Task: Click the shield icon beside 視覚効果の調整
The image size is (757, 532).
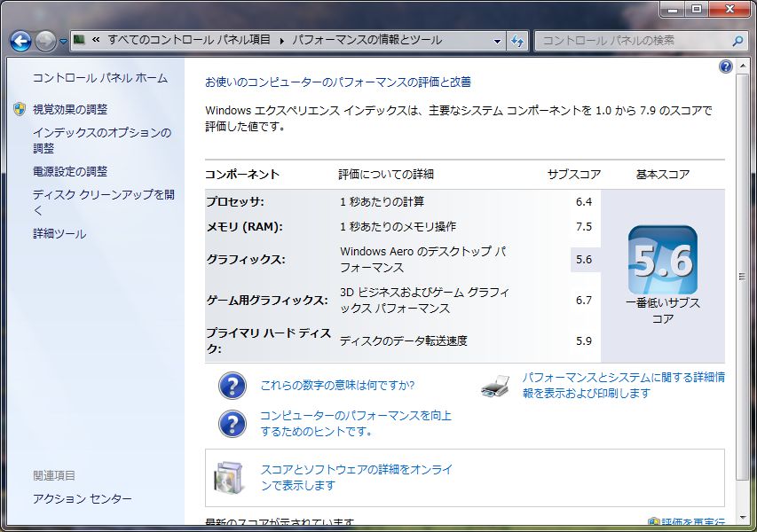Action: click(20, 109)
